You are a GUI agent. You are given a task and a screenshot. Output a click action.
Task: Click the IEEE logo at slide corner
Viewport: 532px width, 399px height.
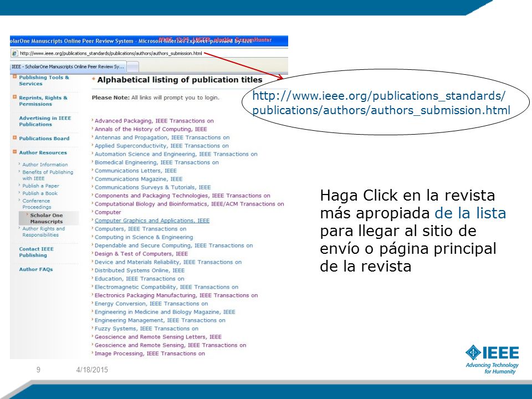[492, 359]
